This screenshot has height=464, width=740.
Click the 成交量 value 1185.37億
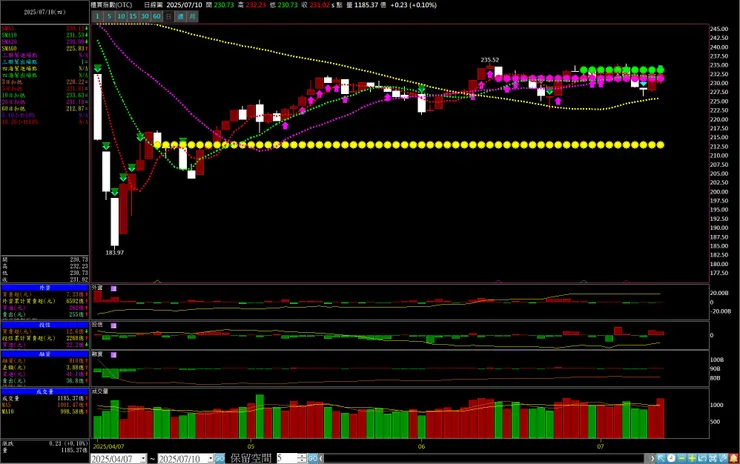pyautogui.click(x=72, y=398)
